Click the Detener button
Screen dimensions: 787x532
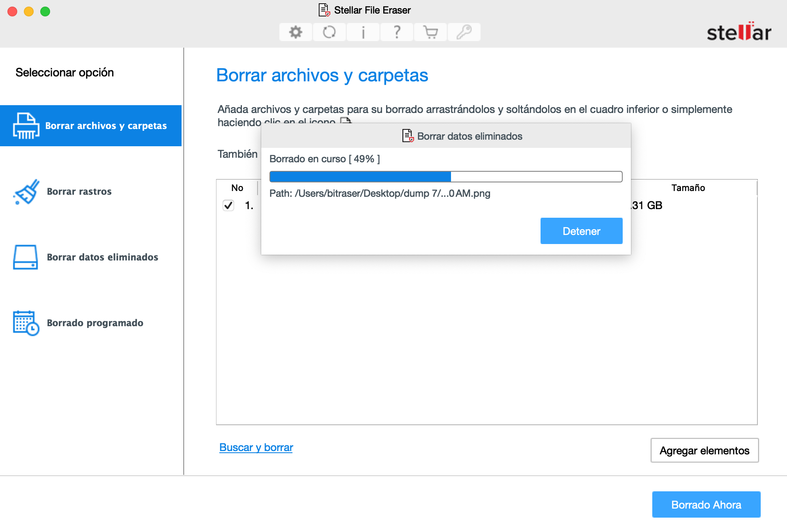pyautogui.click(x=581, y=231)
